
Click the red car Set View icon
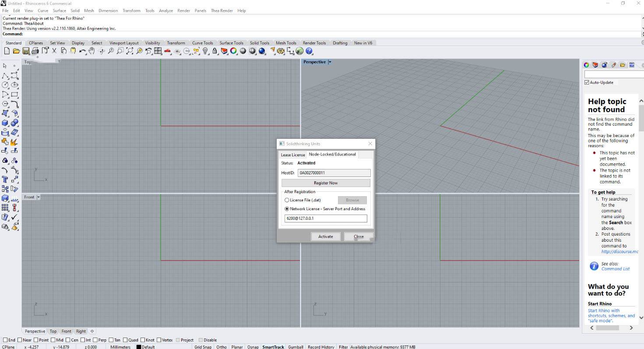[x=167, y=51]
